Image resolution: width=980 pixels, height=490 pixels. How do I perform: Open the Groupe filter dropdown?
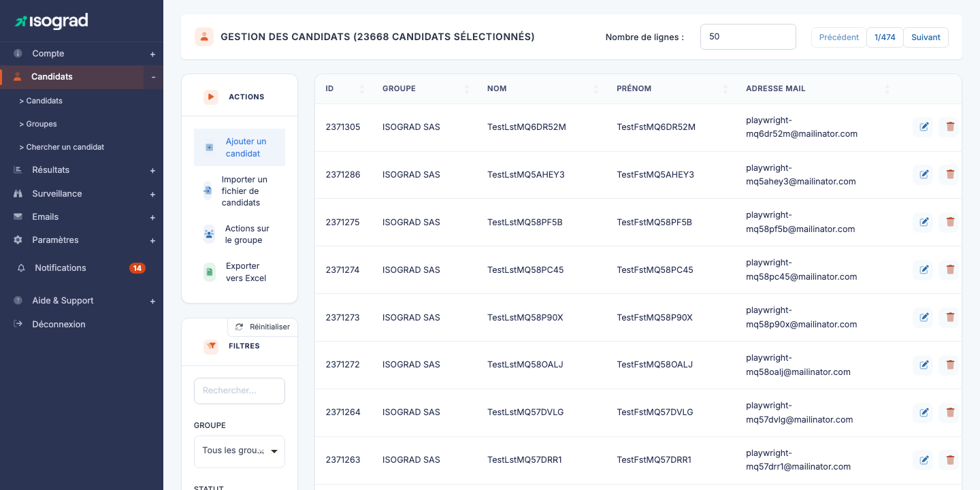240,452
